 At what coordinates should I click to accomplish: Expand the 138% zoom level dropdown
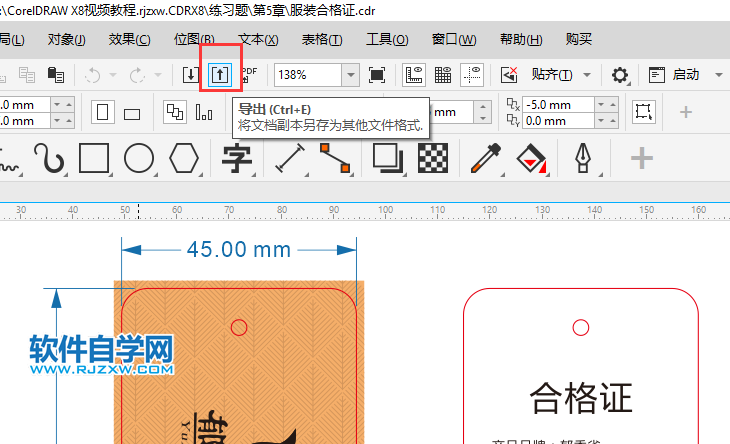point(350,75)
